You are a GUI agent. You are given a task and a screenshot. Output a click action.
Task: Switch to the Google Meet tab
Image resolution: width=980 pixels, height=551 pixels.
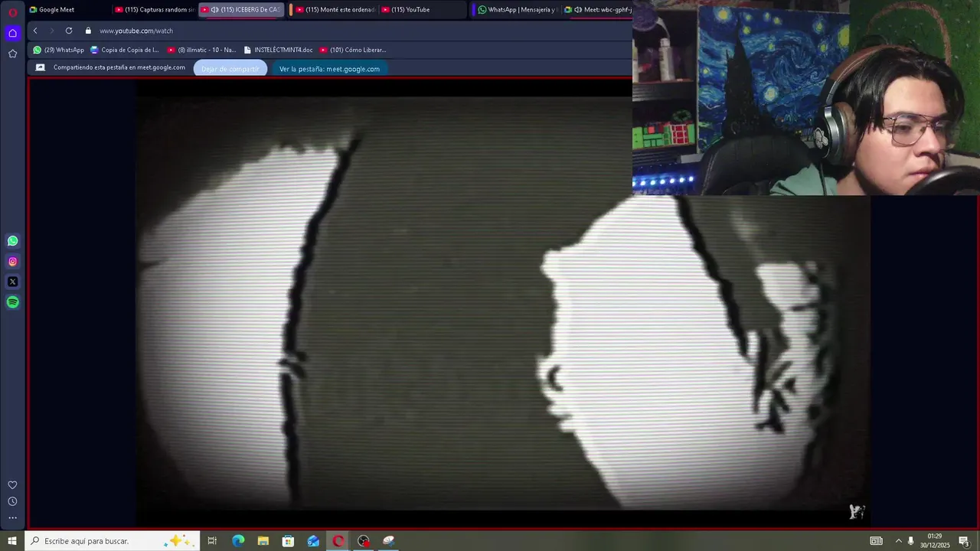pos(67,10)
